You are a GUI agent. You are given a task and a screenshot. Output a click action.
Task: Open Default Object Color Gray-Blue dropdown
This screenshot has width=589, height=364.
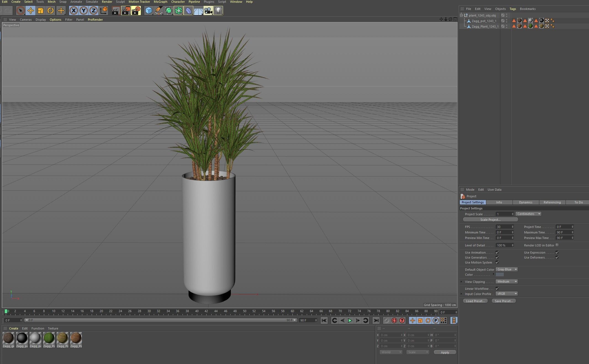click(506, 269)
